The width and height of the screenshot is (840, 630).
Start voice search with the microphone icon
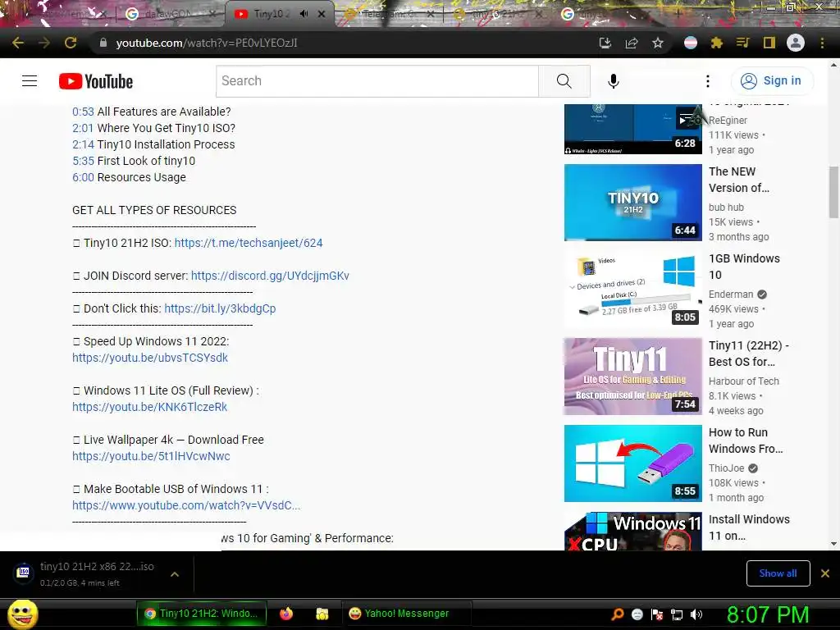(614, 81)
